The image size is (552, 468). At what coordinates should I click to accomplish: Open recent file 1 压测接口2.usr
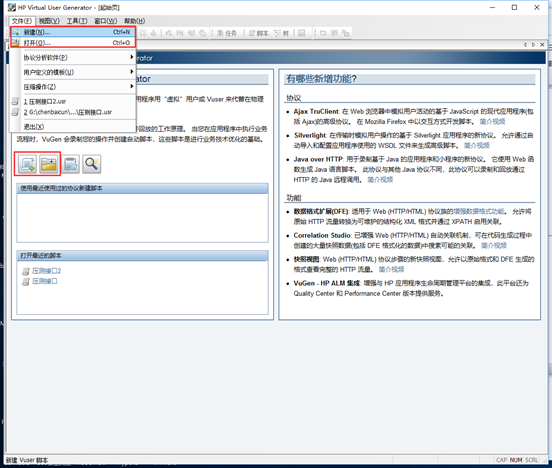click(x=73, y=101)
